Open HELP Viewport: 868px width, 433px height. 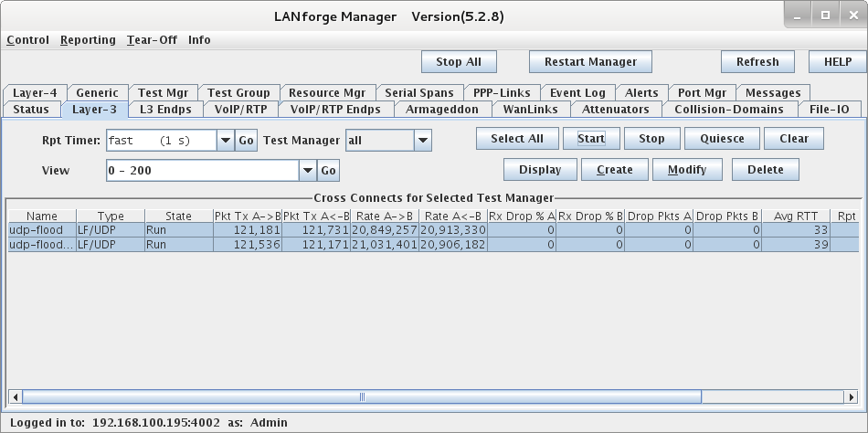[838, 62]
